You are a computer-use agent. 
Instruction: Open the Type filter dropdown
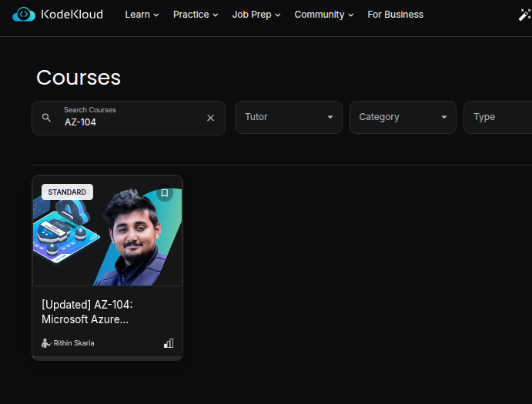(x=497, y=117)
